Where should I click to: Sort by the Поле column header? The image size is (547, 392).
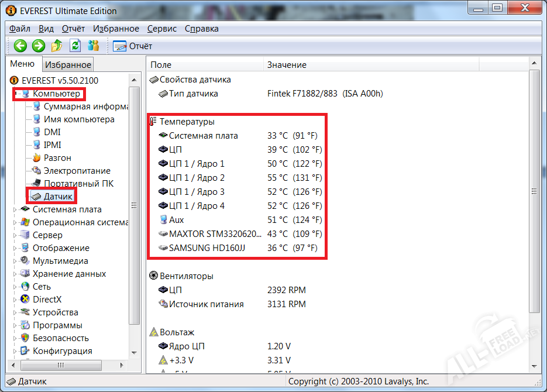[161, 65]
